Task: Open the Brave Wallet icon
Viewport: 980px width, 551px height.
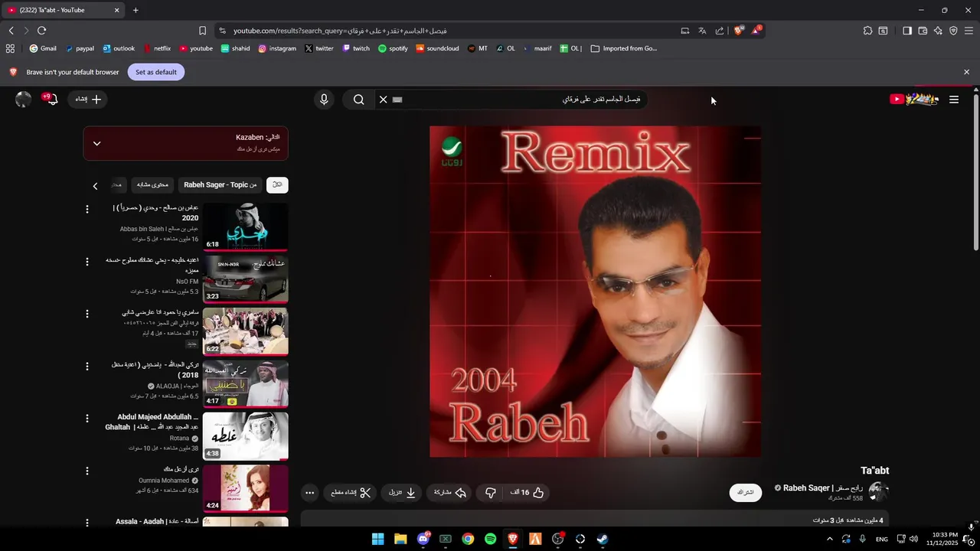Action: point(923,31)
